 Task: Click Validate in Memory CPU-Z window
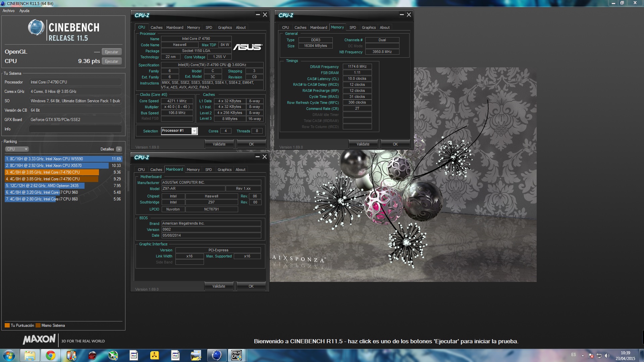(363, 144)
